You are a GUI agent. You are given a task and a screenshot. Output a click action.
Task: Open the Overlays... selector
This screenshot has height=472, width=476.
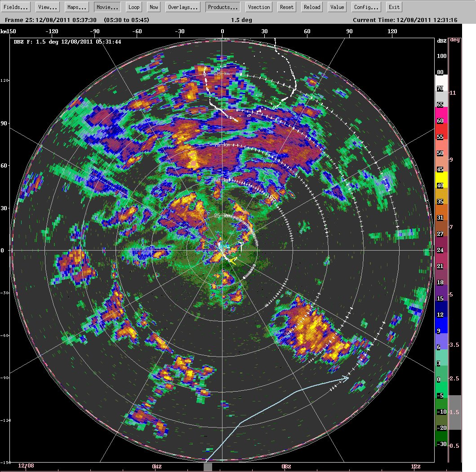tap(182, 7)
